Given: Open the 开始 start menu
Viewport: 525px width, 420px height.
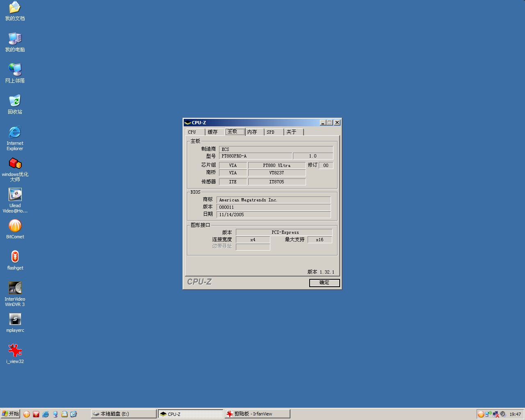Looking at the screenshot, I should pyautogui.click(x=10, y=414).
